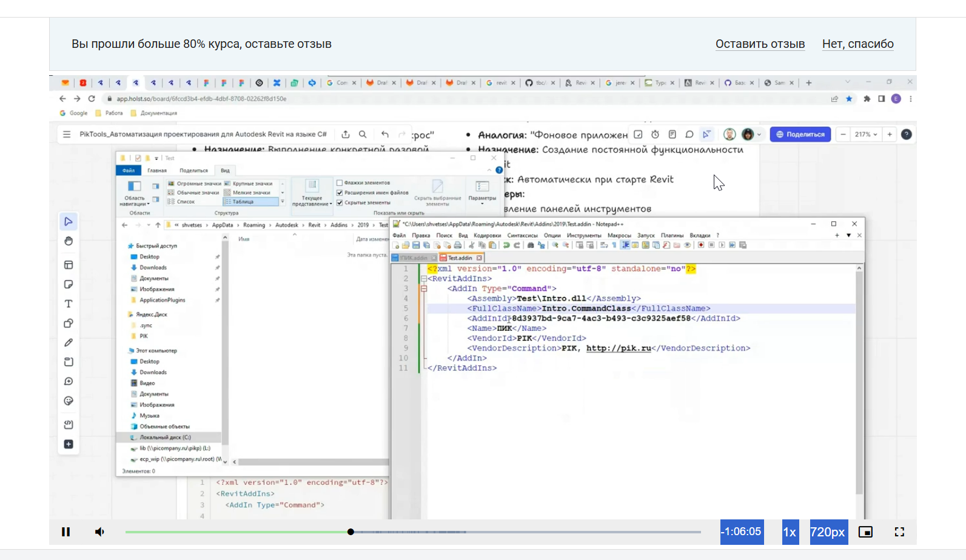Open picture-in-picture mode
Viewport: 966px width, 560px height.
coord(865,532)
